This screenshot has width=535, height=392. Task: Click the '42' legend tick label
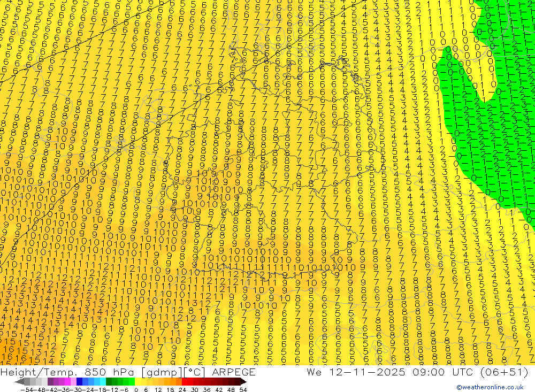pos(219,390)
